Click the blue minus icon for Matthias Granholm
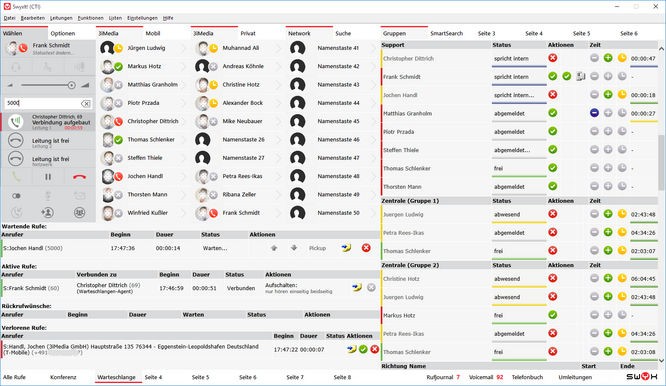 594,113
